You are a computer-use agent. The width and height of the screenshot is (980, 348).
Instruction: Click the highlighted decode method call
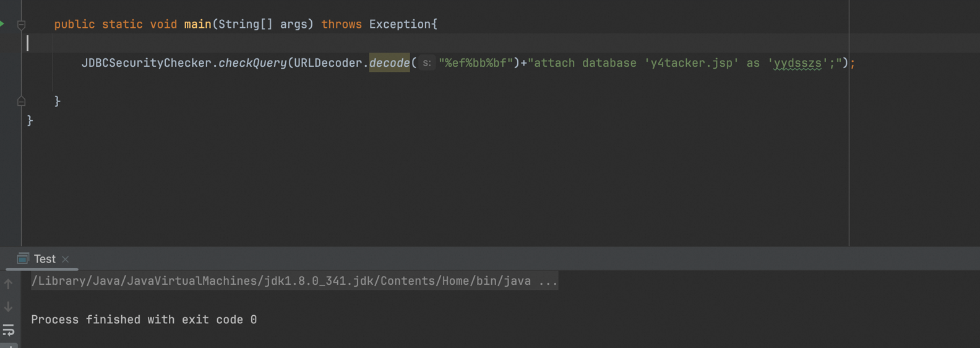click(x=389, y=63)
